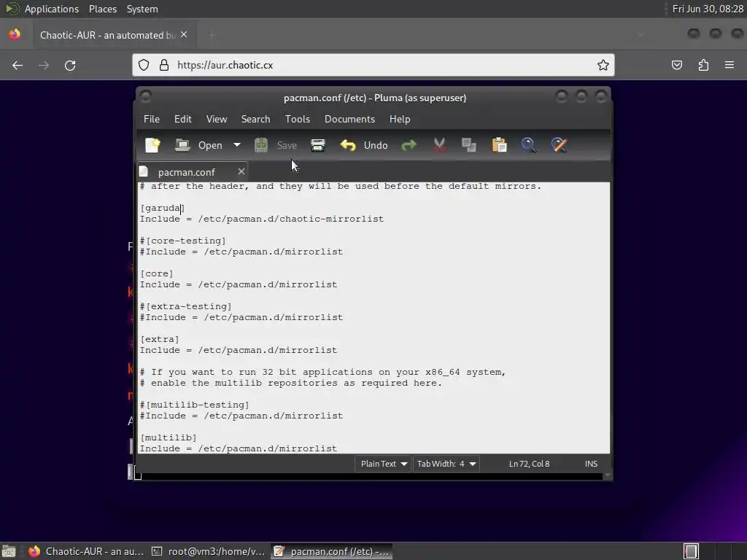This screenshot has height=560, width=747.
Task: Close the Chaotic-AUR Firefox tab
Action: pos(184,35)
